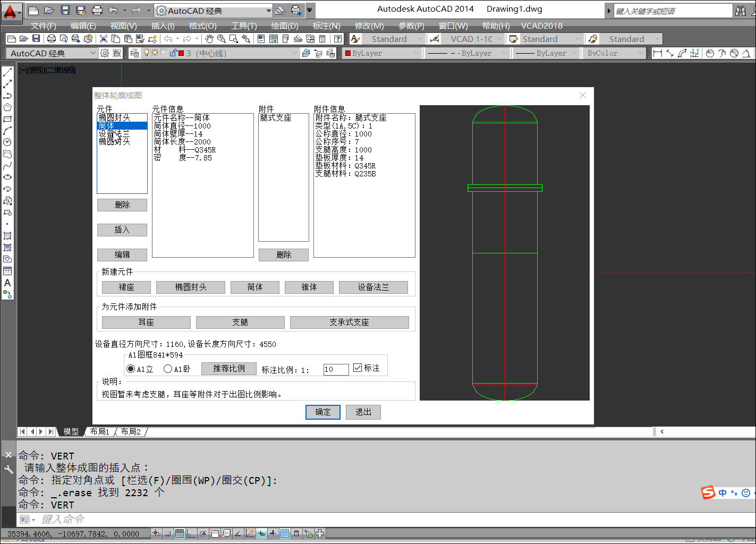Screen dimensions: 756x544
Task: Activate the Pan hand tool
Action: 209,39
